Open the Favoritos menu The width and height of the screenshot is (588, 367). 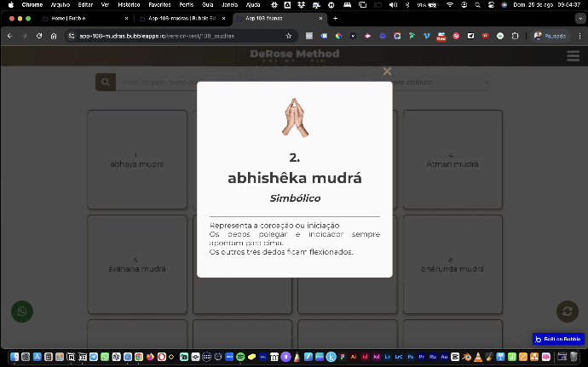point(159,5)
